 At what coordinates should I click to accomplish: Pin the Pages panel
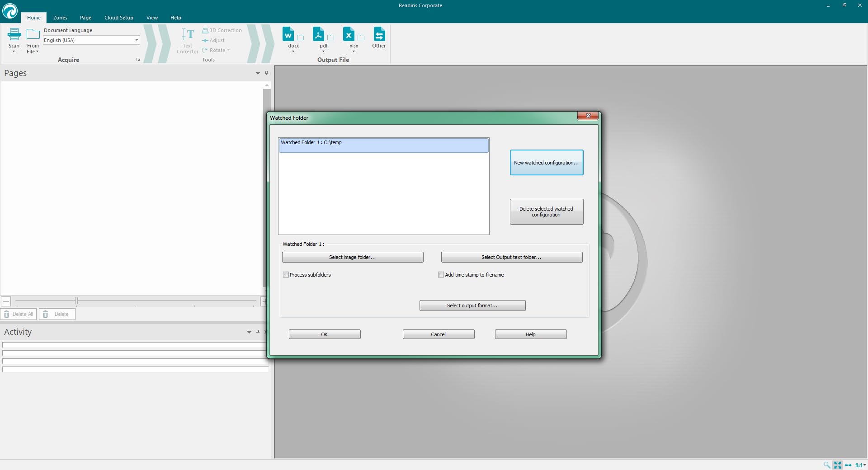point(266,73)
